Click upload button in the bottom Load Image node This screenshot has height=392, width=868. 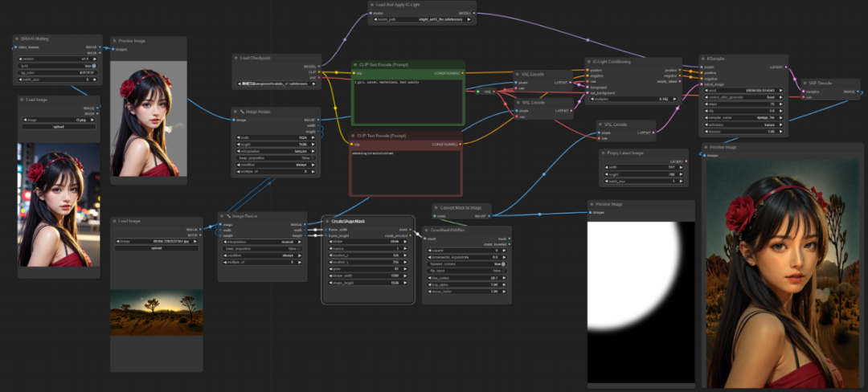click(156, 248)
